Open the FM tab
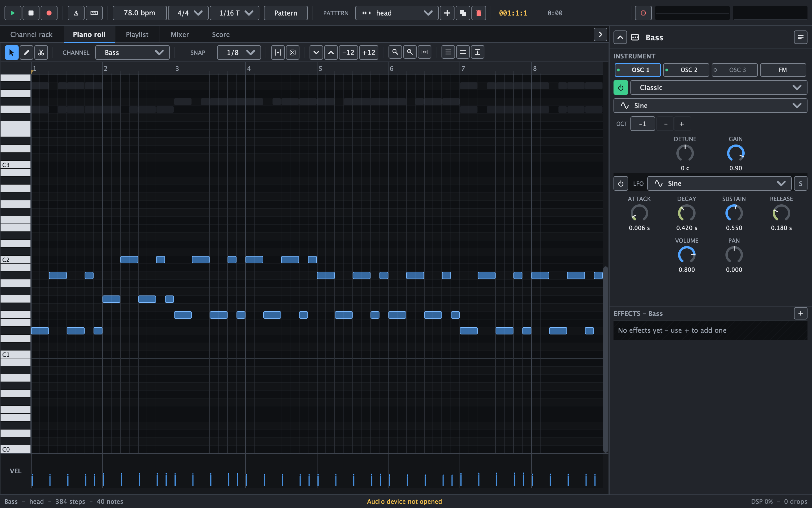This screenshot has height=508, width=812. (x=783, y=70)
